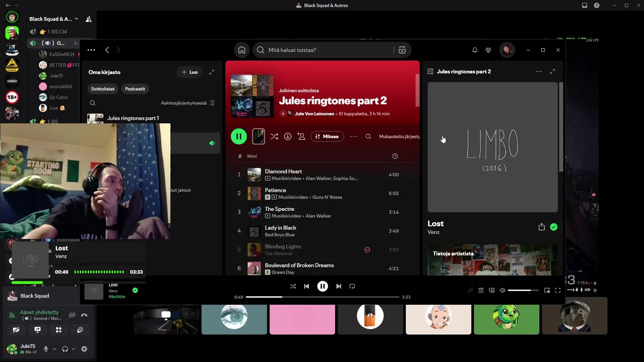Open Aakkosjärjestyksessä sort dropdown

(188, 103)
